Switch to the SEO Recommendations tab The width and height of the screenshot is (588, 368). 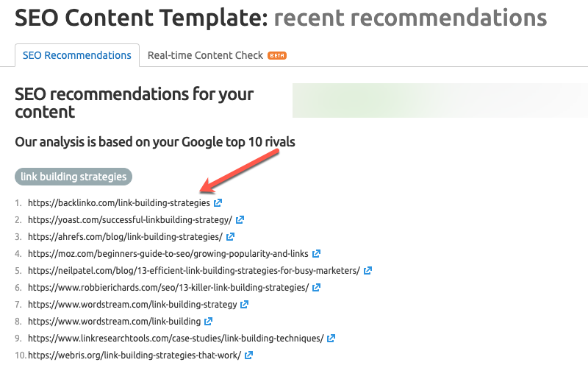point(77,55)
